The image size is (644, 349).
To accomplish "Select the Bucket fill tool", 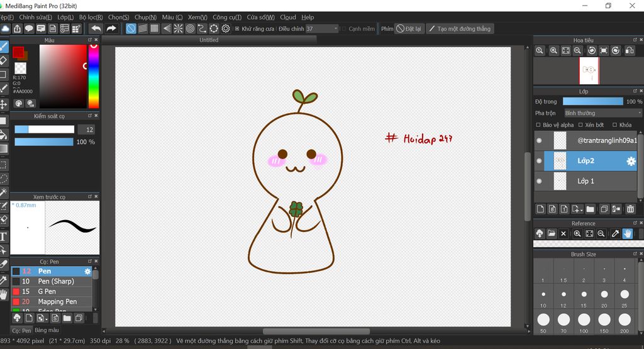I will [3, 135].
